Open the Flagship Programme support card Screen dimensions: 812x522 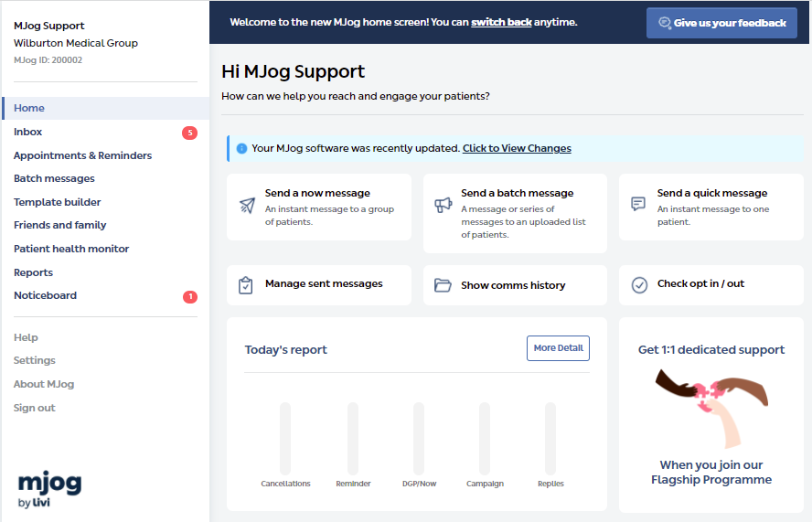710,414
